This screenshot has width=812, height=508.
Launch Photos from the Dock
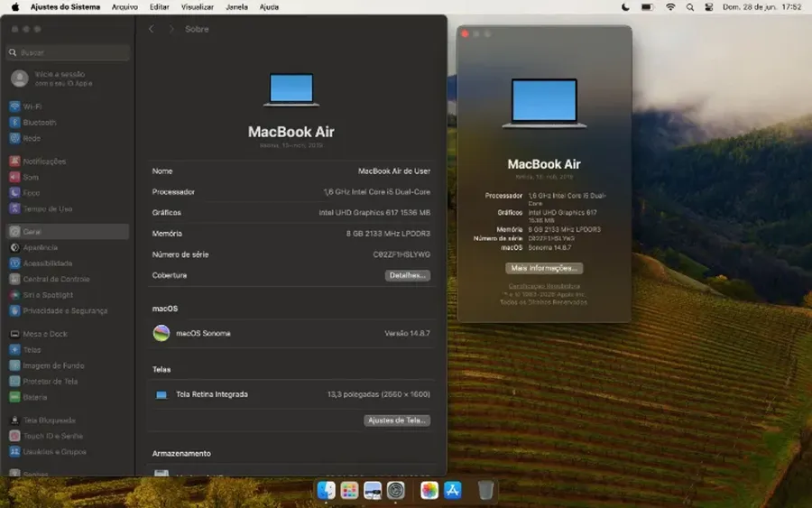click(x=429, y=490)
